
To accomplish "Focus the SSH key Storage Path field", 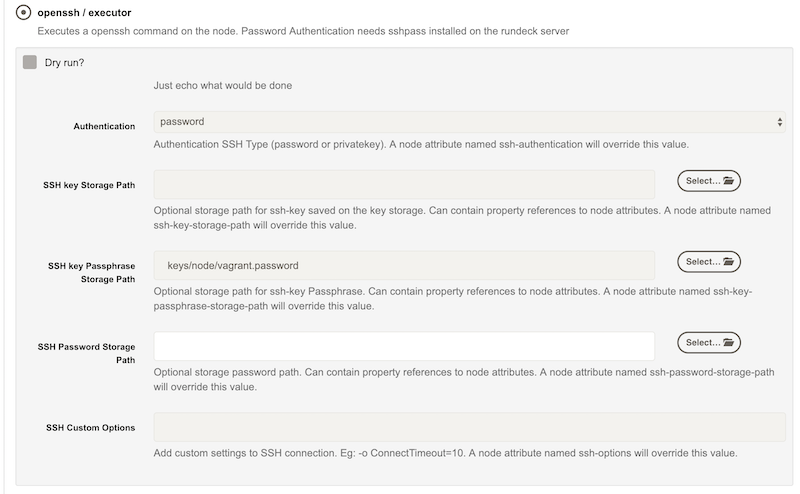I will point(404,185).
